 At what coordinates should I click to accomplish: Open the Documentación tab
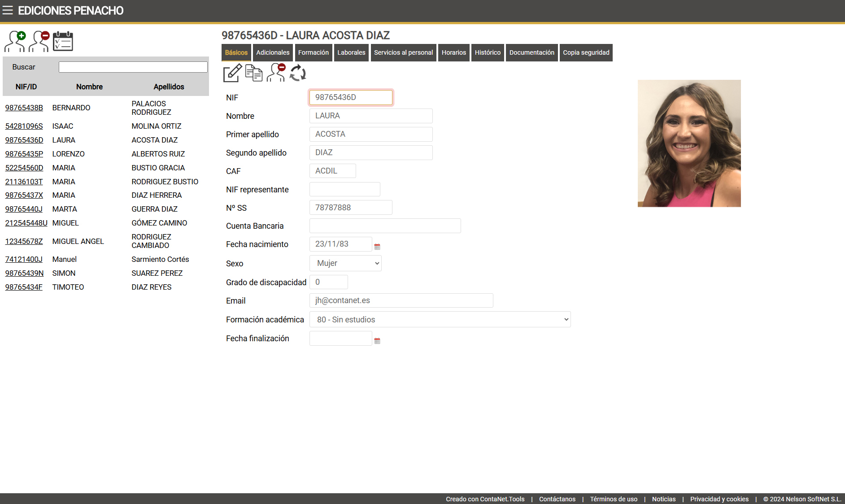(x=532, y=52)
